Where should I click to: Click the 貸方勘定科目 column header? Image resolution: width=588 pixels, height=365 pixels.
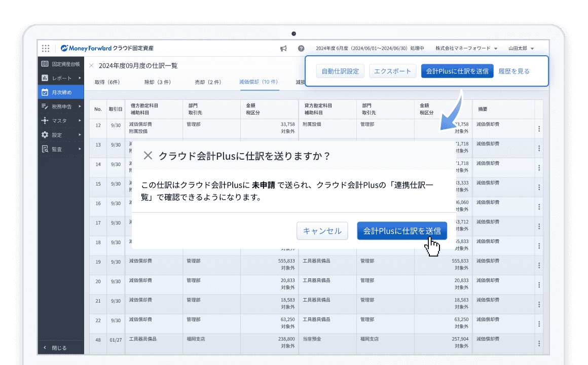tap(318, 106)
